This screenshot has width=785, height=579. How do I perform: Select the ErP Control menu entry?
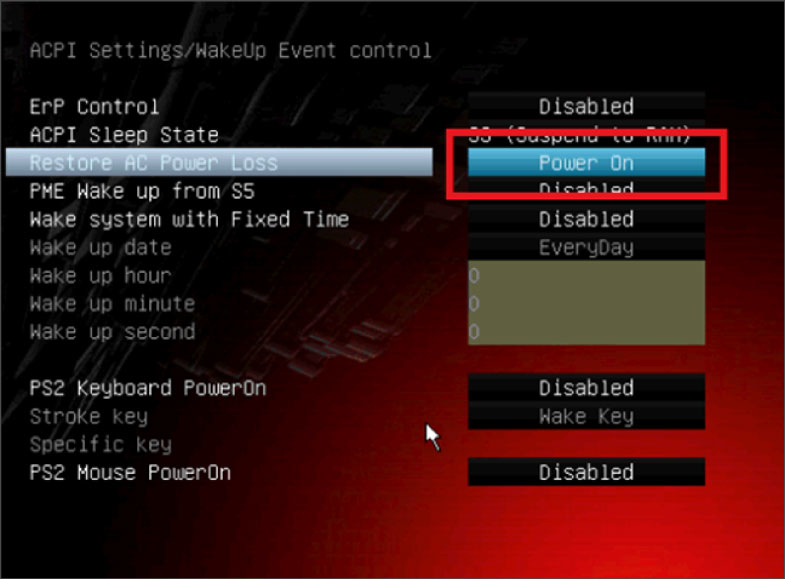coord(94,107)
